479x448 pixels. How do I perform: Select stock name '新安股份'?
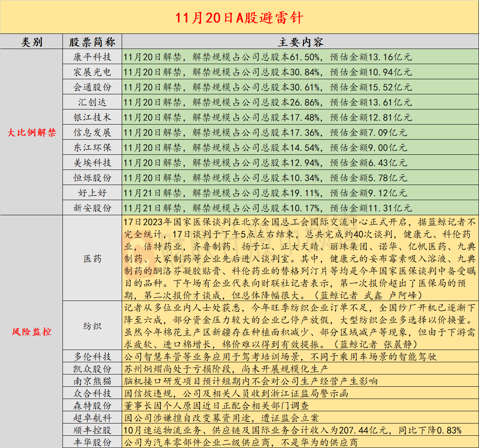92,208
